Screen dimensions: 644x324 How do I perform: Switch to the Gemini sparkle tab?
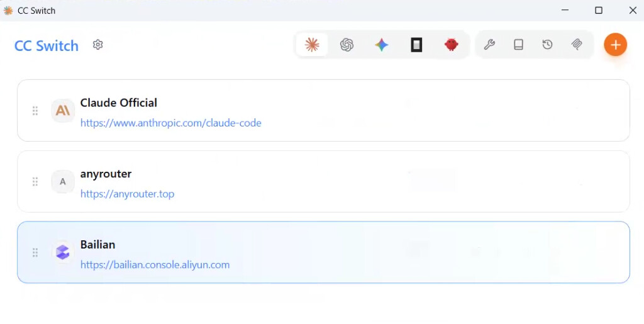coord(382,44)
